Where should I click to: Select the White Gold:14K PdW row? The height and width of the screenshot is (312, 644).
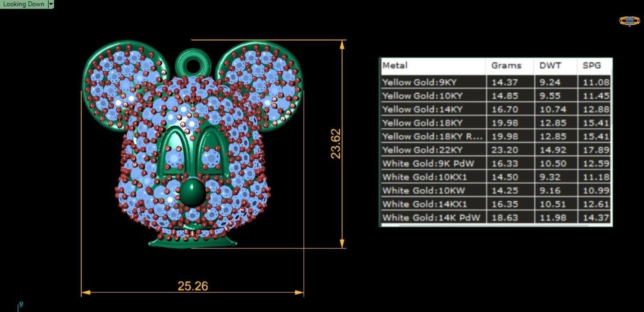click(x=496, y=217)
